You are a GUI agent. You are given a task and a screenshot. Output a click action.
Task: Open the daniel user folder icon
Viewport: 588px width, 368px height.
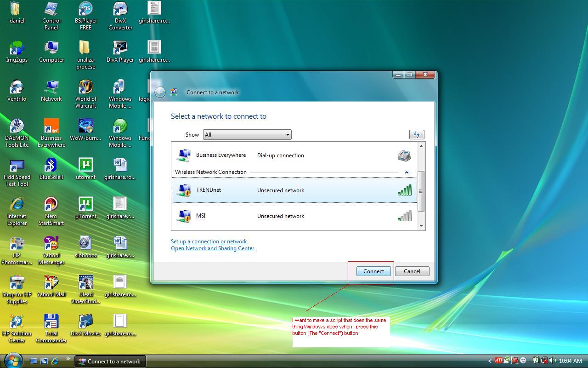click(17, 13)
